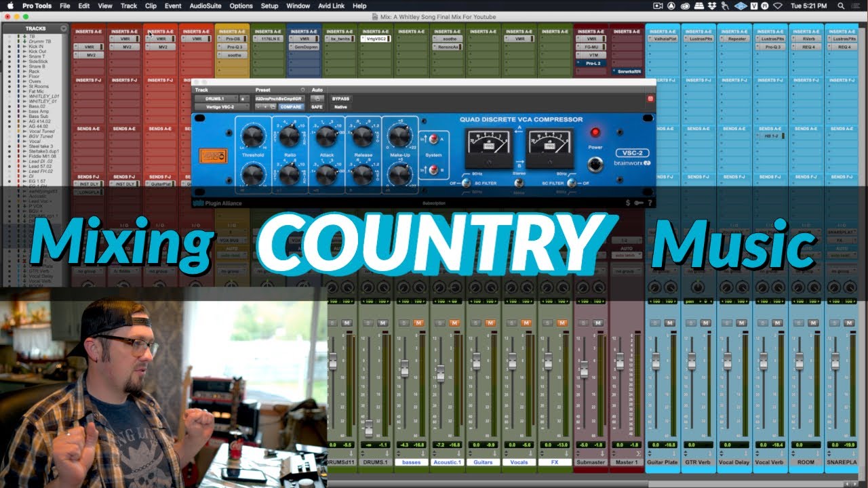
Task: Open the Track menu
Action: point(128,5)
